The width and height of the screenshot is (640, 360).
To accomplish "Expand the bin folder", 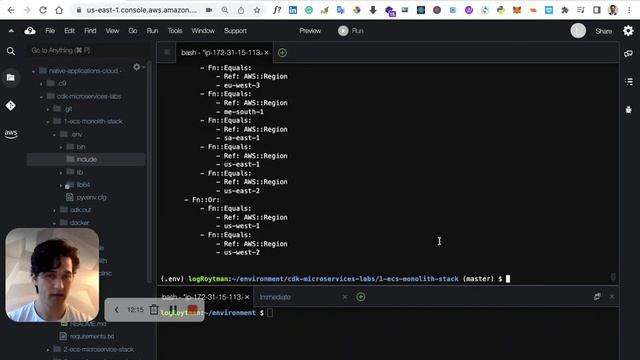I will (61, 147).
